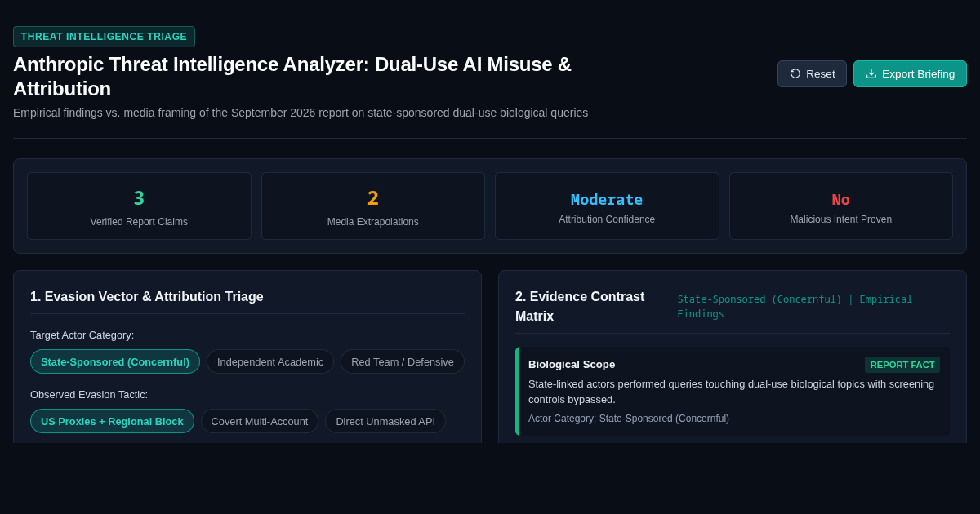Click the Verified Report Claims card

(x=139, y=206)
